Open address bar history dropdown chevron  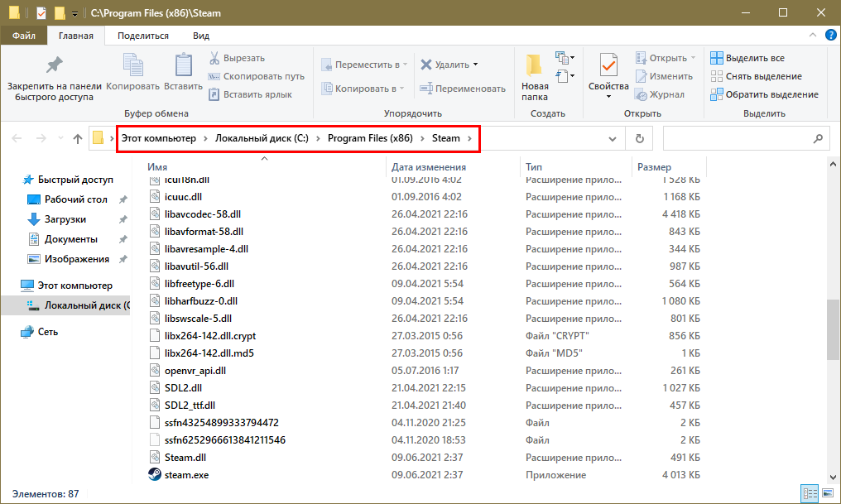612,138
